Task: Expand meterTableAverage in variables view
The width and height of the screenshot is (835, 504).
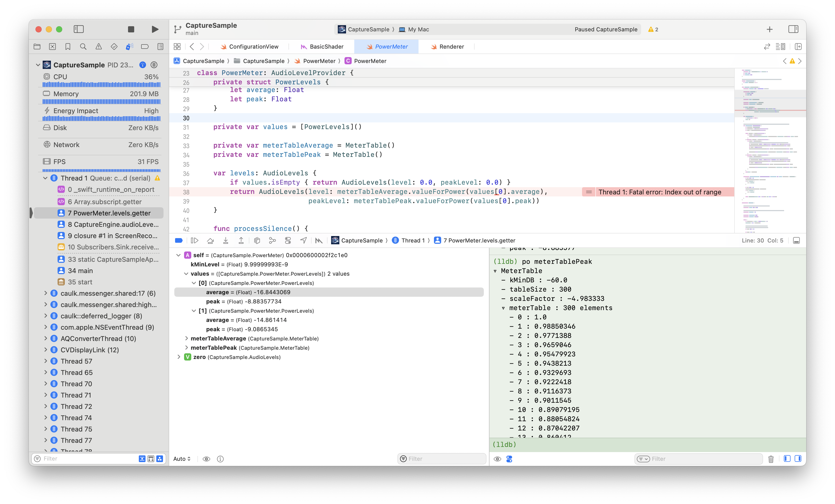Action: click(x=186, y=338)
